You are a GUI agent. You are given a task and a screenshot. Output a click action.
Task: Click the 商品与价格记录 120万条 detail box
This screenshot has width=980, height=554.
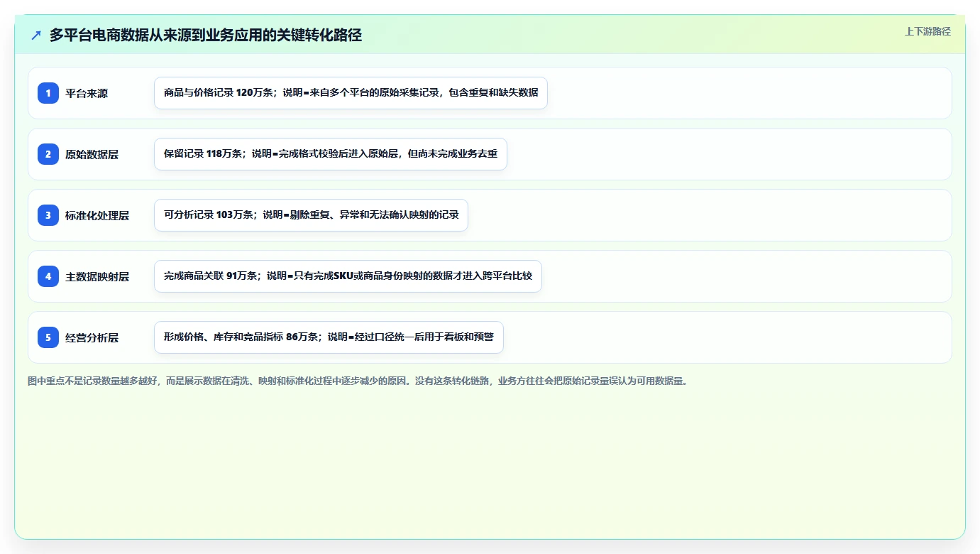click(x=351, y=93)
